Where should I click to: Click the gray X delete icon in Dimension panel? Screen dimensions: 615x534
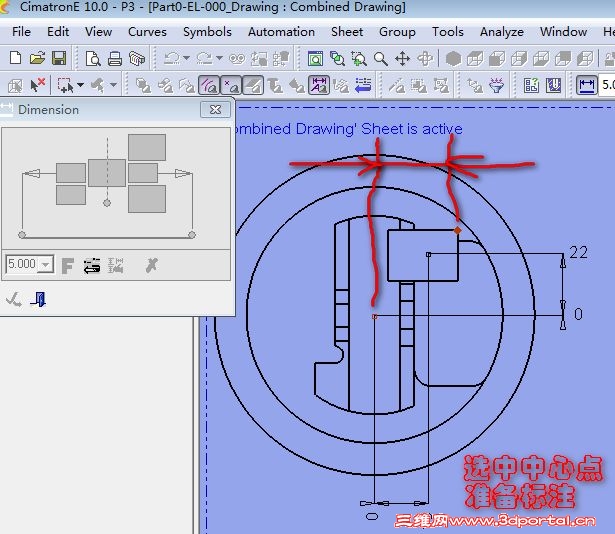tap(151, 266)
